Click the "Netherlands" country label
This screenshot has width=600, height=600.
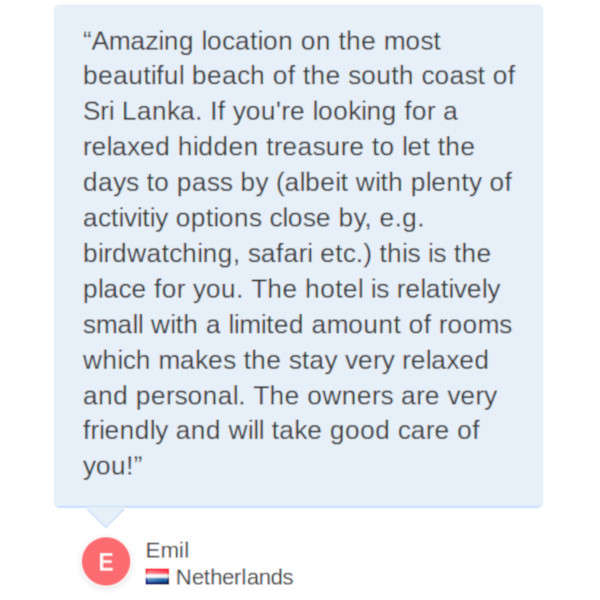pyautogui.click(x=235, y=577)
